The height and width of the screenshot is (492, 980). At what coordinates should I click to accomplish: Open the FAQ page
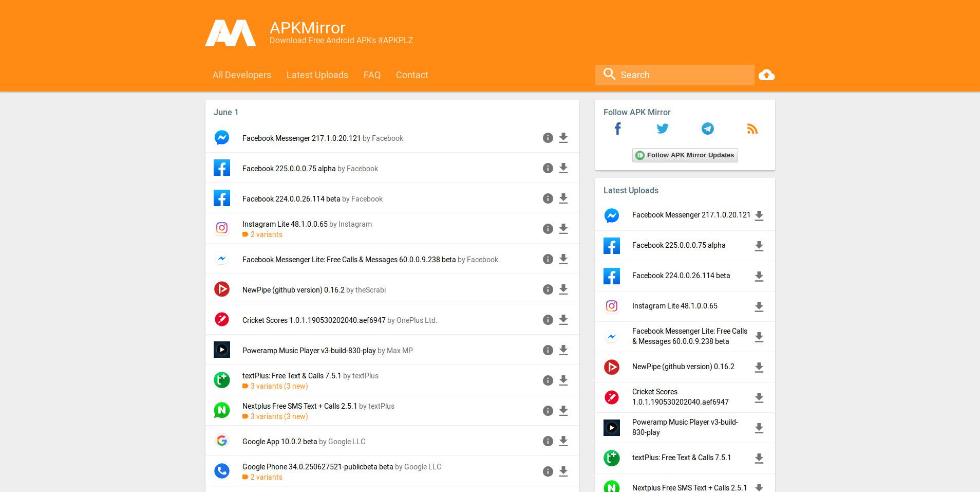click(x=372, y=75)
